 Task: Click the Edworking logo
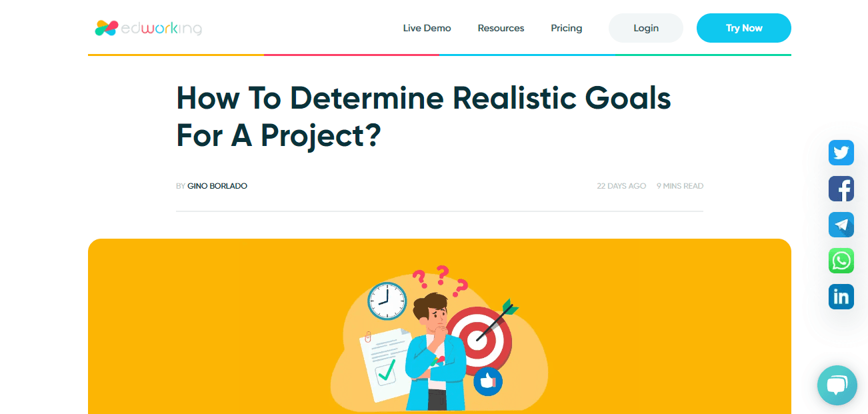point(148,28)
